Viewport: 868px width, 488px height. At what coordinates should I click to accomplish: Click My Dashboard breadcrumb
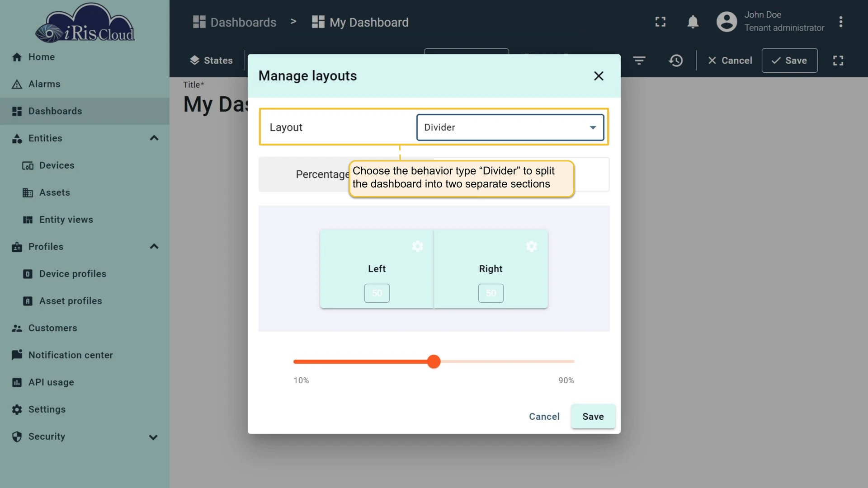coord(360,22)
